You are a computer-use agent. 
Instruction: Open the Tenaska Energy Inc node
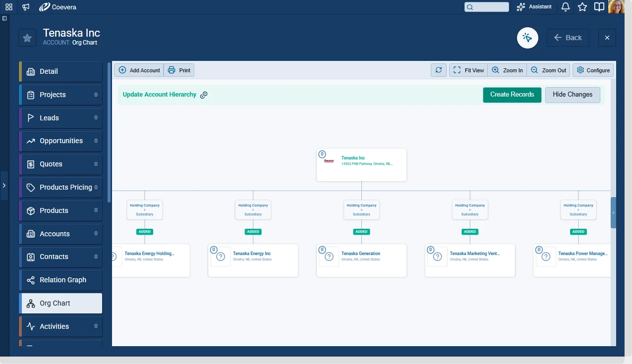click(x=253, y=260)
